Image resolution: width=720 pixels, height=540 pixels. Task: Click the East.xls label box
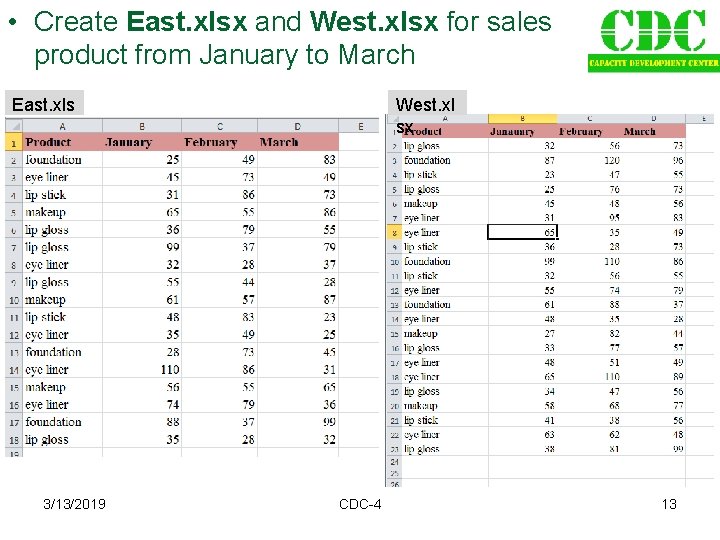43,105
